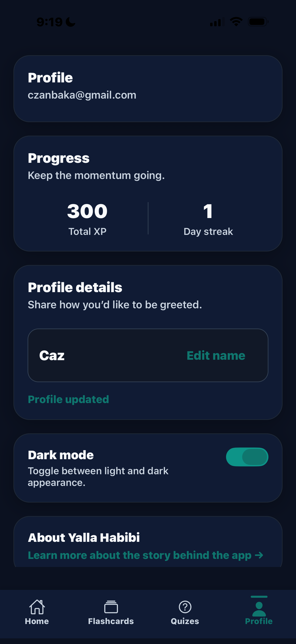This screenshot has width=296, height=644.
Task: Click the arrow after the app story link
Action: click(259, 555)
